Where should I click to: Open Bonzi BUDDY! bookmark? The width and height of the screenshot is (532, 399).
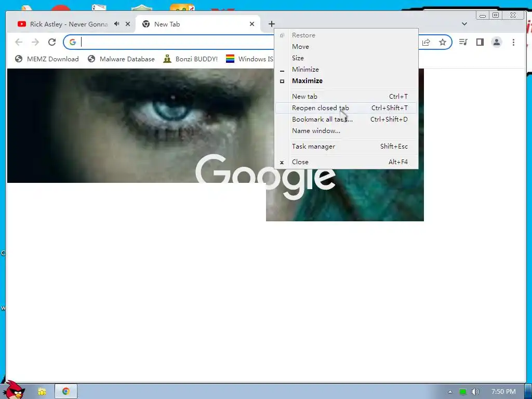tap(191, 59)
